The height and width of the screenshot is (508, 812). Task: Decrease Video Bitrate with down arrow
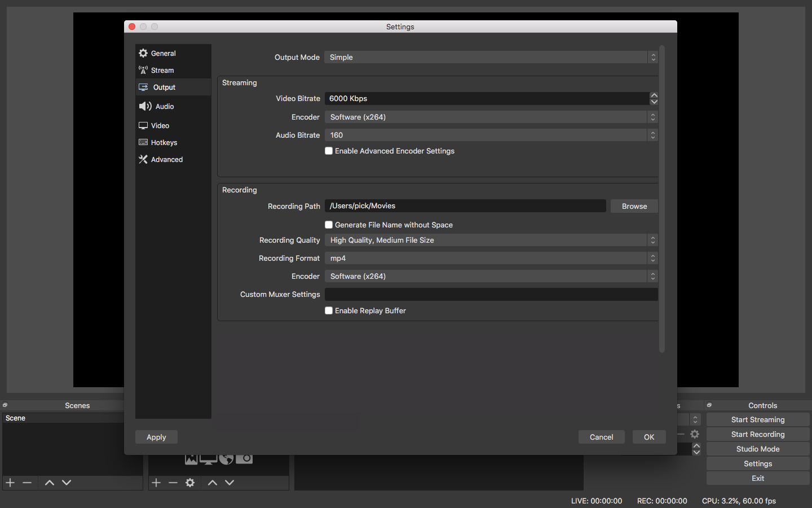point(654,102)
